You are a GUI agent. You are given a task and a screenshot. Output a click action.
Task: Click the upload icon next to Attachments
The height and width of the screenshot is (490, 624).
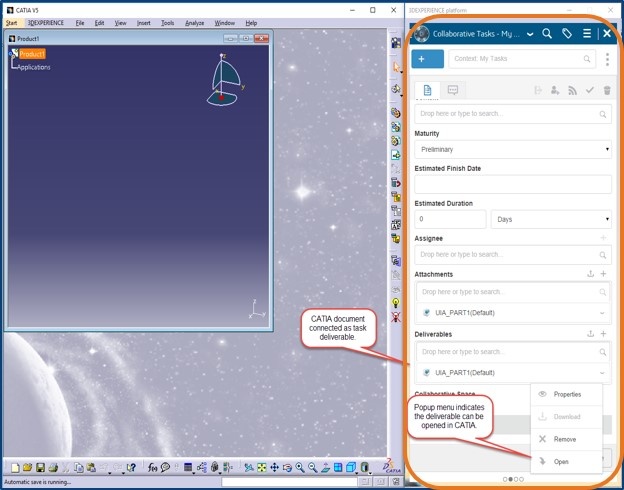[x=591, y=274]
